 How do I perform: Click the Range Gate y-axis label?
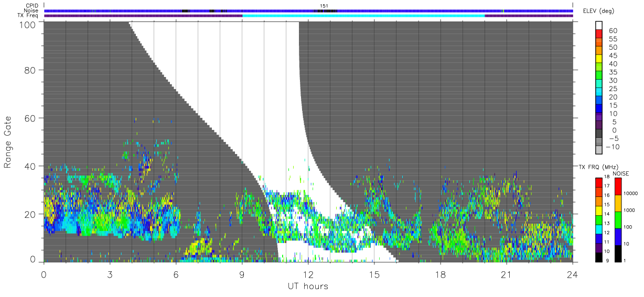click(7, 142)
